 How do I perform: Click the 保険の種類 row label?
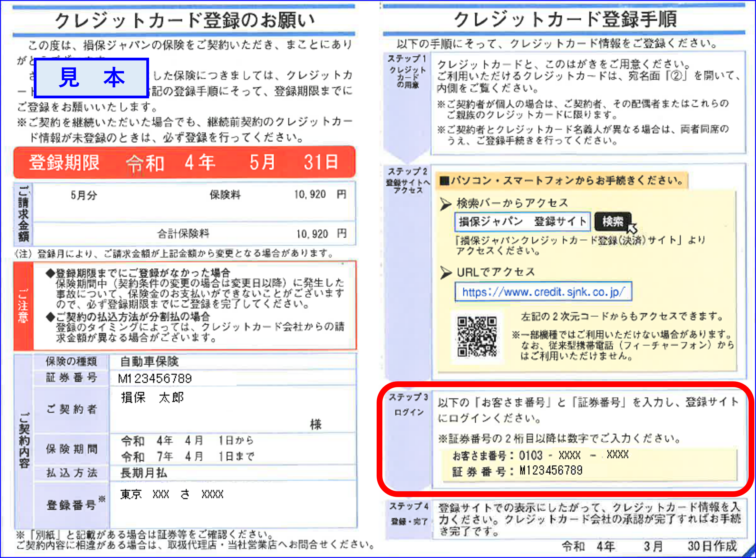72,361
